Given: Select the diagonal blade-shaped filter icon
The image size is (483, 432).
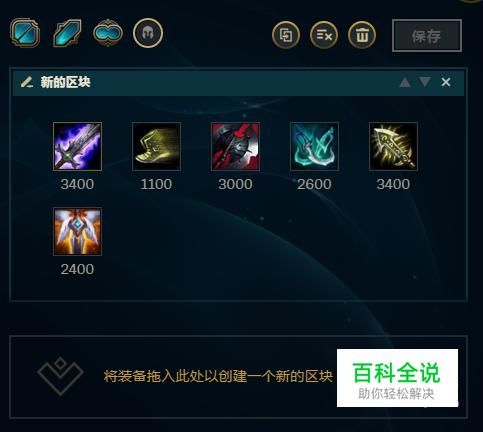Looking at the screenshot, I should tap(67, 33).
